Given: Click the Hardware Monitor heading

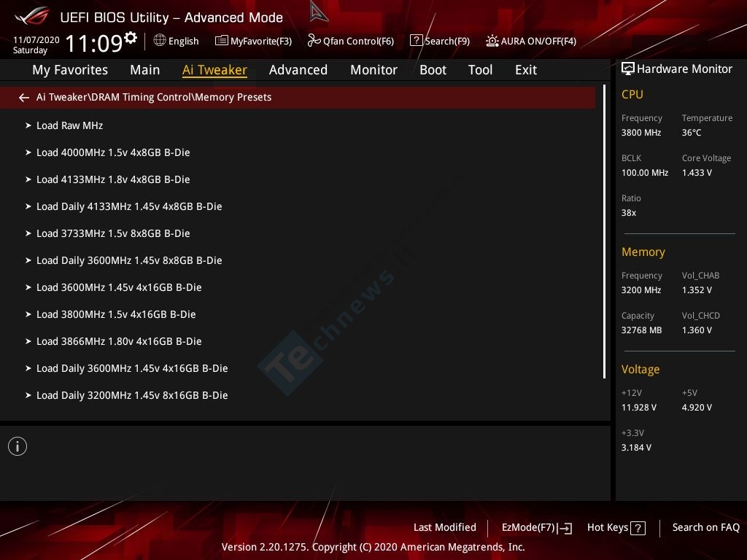Looking at the screenshot, I should point(684,69).
